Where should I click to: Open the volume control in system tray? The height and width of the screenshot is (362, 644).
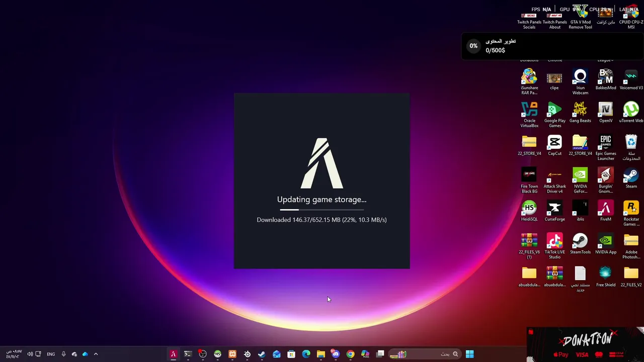tap(30, 354)
